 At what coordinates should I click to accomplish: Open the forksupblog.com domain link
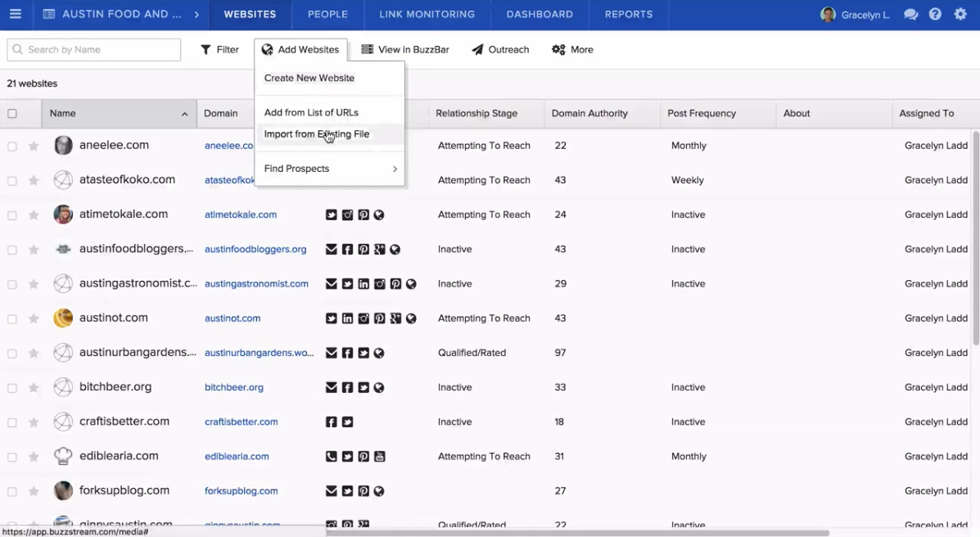coord(242,491)
